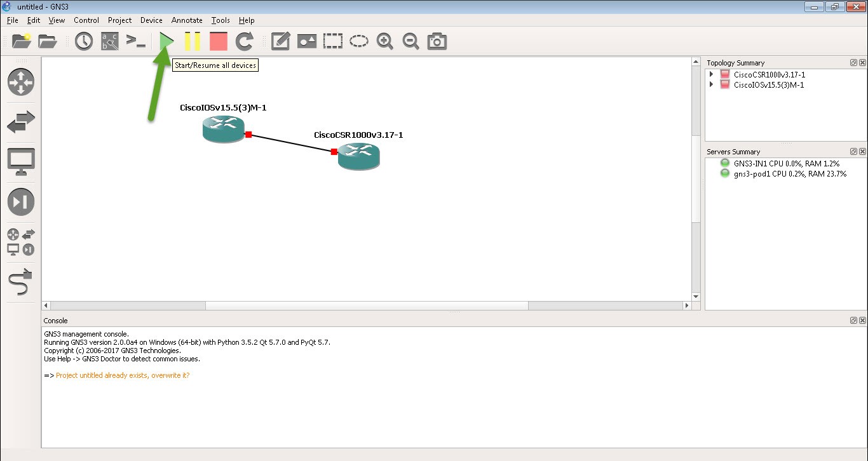Select CiscoIOSv15.5(3)M-1 row in Topology Summary

coord(768,84)
